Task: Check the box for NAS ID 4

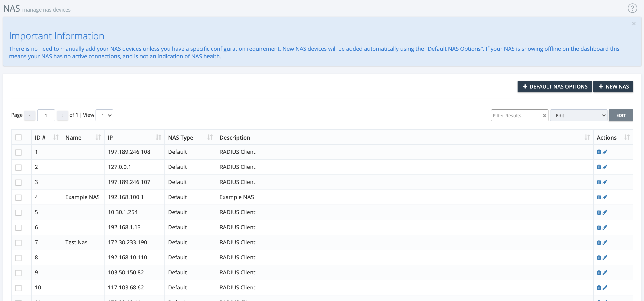Action: tap(18, 197)
